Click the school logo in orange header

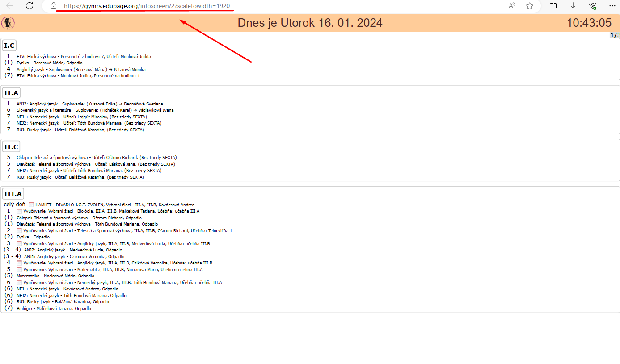(x=8, y=23)
